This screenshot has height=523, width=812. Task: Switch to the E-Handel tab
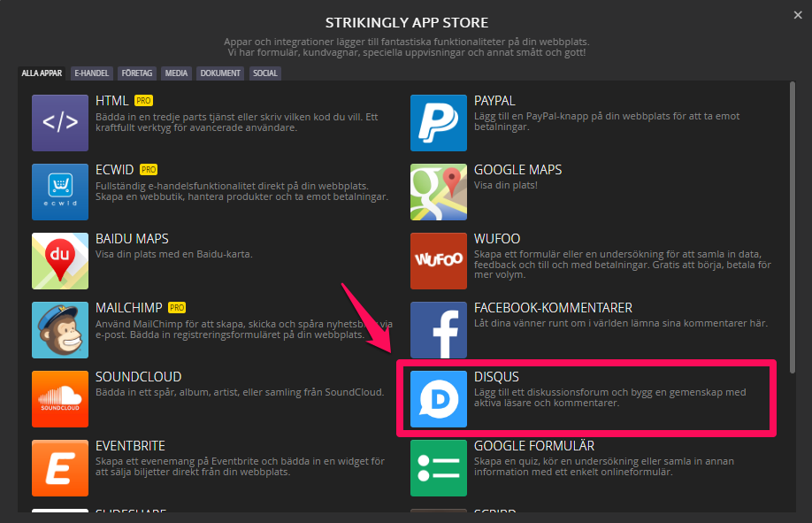(92, 73)
